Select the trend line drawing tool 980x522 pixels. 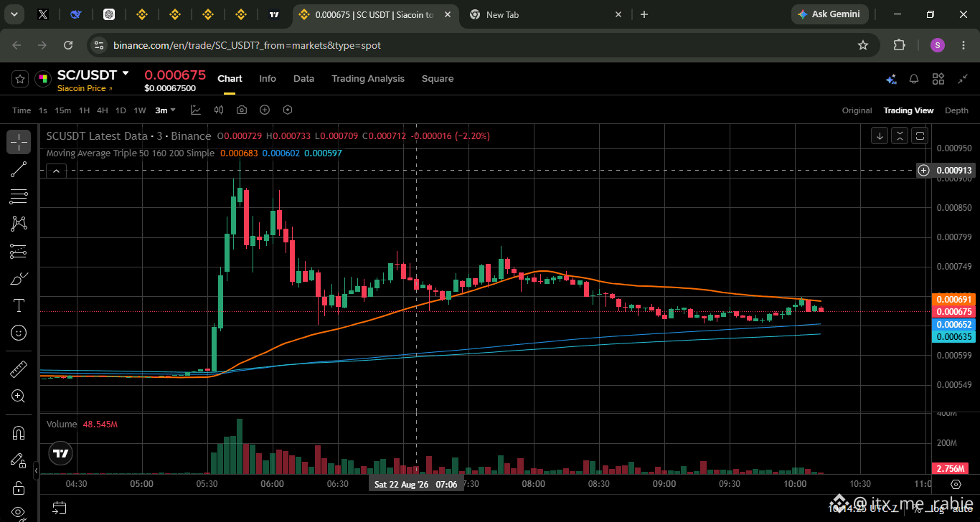pos(19,169)
